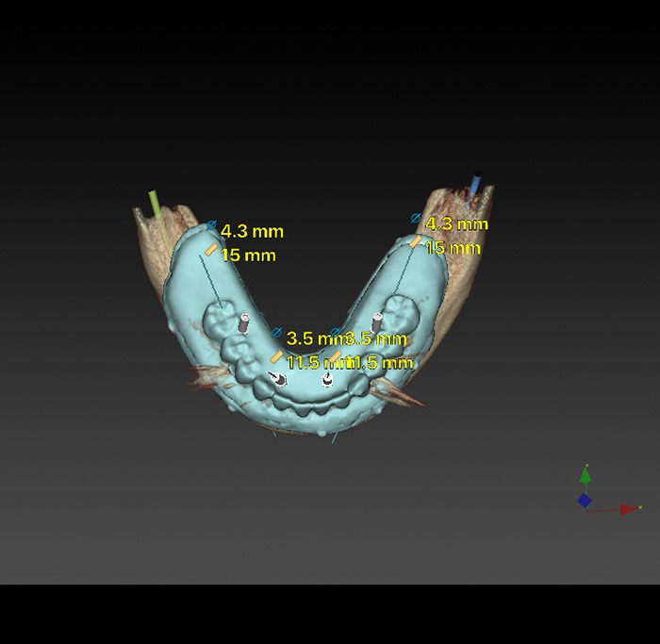Select the guide sleeve on the left posterior side
Image resolution: width=660 pixels, height=644 pixels.
244,323
